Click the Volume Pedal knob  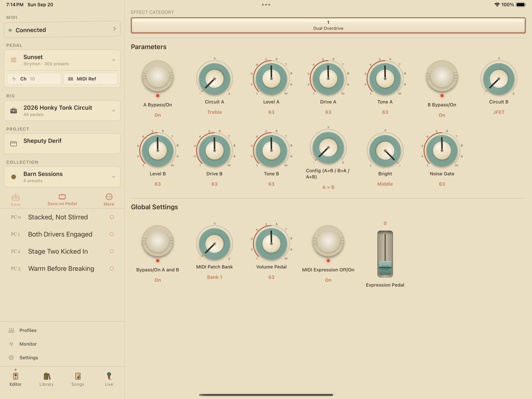point(271,244)
